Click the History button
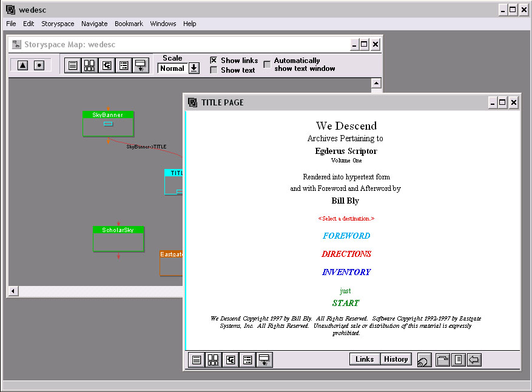Image resolution: width=532 pixels, height=392 pixels. point(396,359)
